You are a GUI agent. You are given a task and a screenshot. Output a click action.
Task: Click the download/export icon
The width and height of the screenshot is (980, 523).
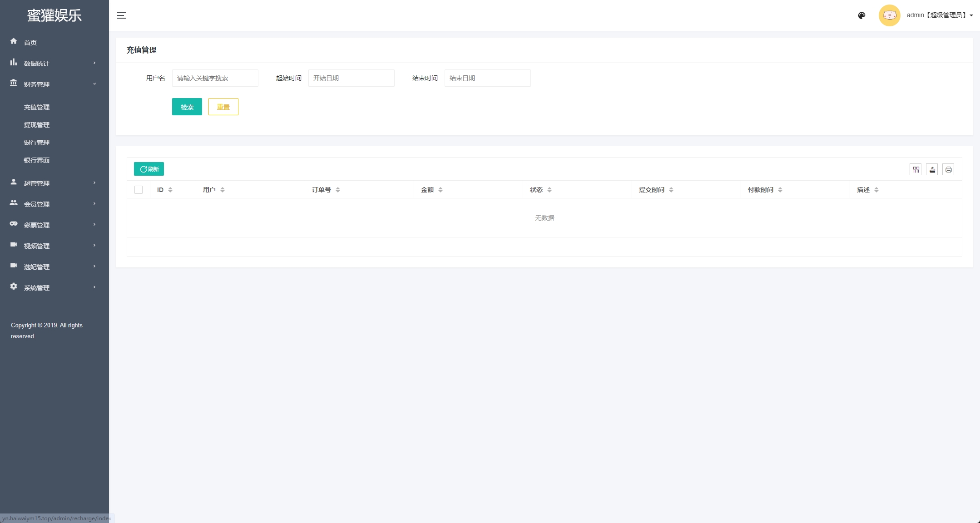[x=932, y=169]
